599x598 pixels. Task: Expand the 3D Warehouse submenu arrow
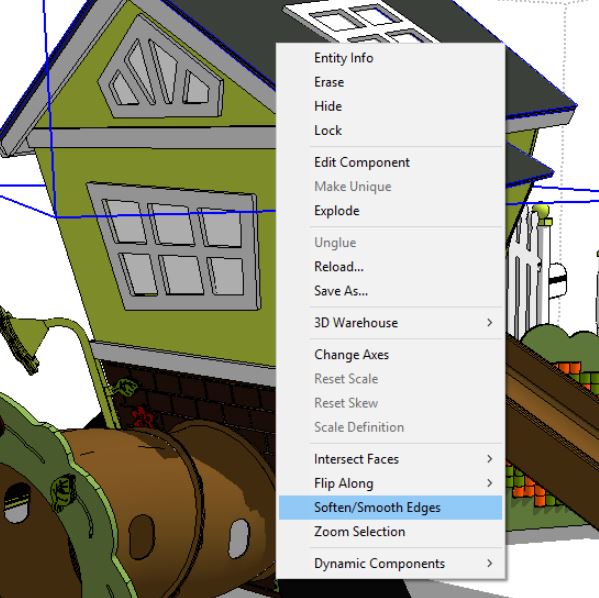(490, 323)
